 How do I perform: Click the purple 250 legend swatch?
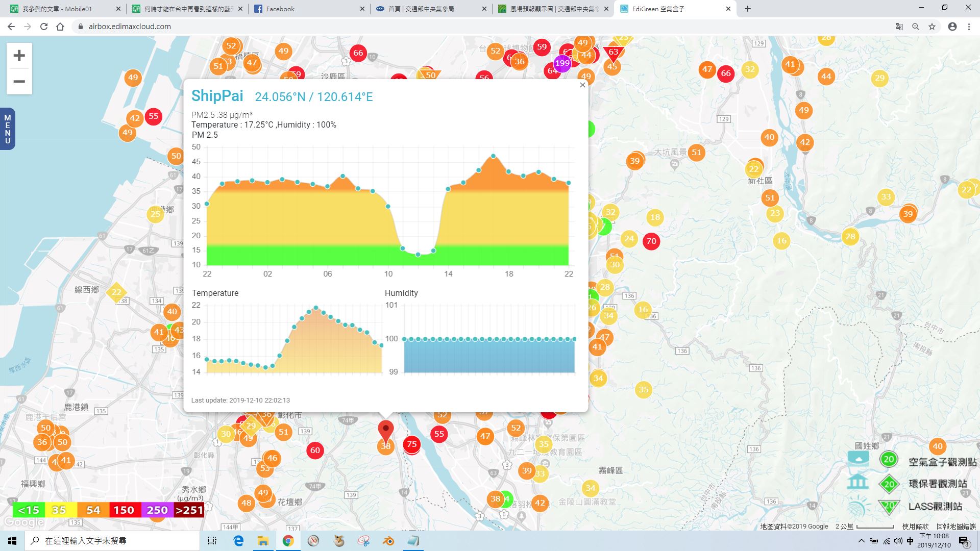[157, 510]
